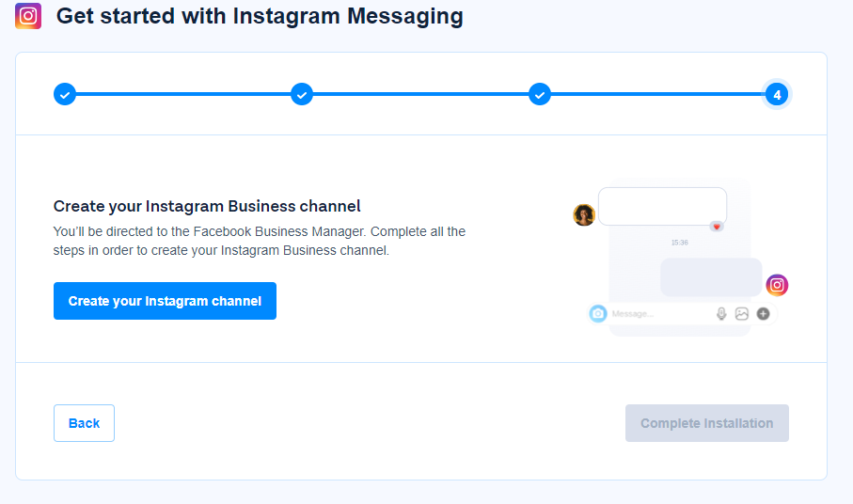Click the user avatar in chat preview
Screen dimensions: 853x504
point(584,214)
